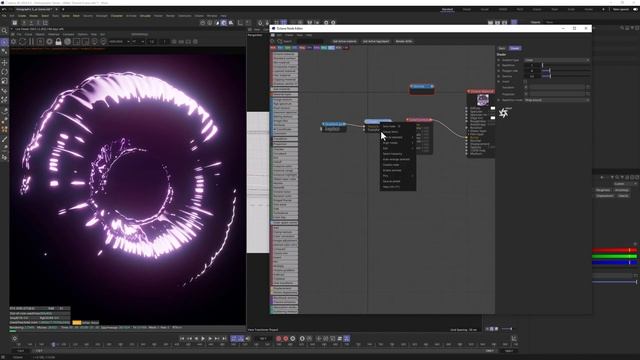
Task: Switch to Standard layout tab
Action: pyautogui.click(x=447, y=9)
